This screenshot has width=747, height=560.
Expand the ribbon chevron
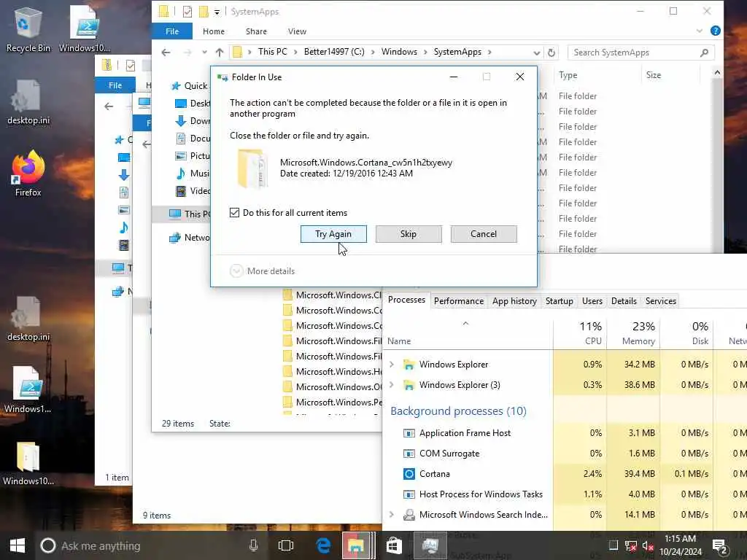(x=699, y=31)
